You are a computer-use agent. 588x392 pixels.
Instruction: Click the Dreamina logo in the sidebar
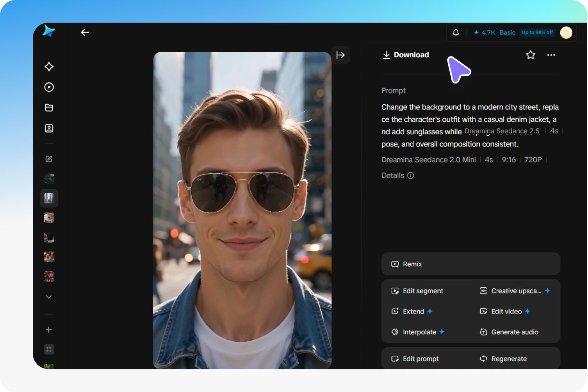click(x=49, y=31)
